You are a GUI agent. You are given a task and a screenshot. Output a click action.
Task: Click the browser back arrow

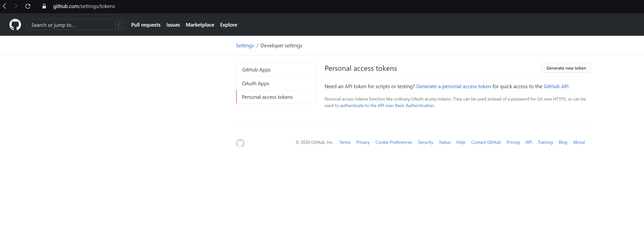(x=5, y=6)
